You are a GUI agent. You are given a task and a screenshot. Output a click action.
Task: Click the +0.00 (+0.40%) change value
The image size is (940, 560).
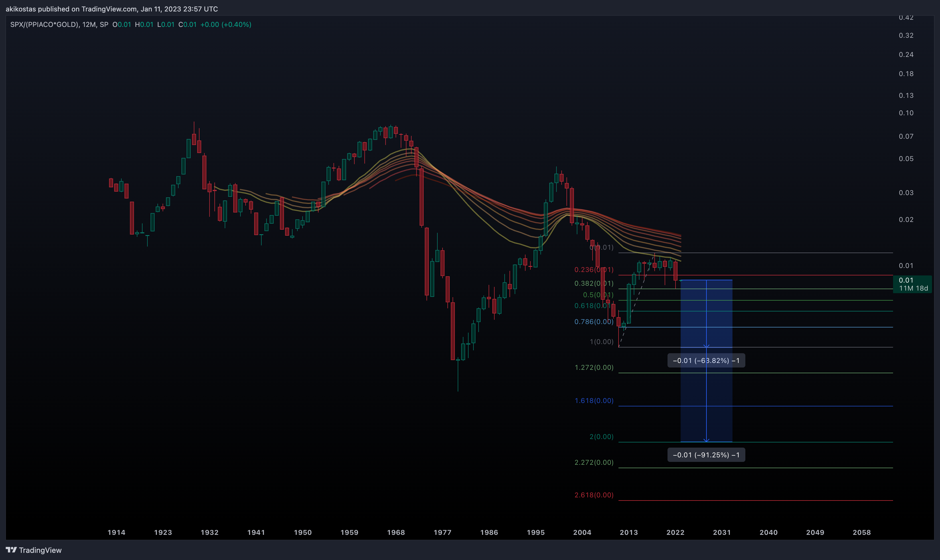click(226, 25)
